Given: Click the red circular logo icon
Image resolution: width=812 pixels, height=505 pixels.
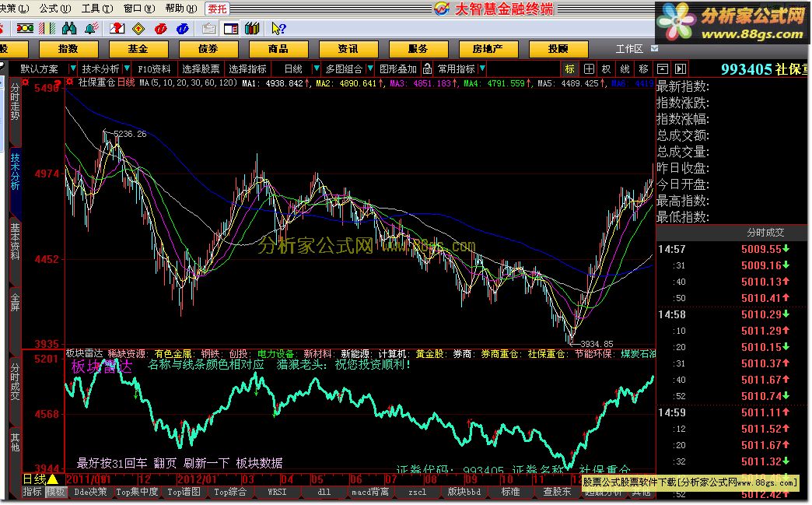Looking at the screenshot, I should tap(160, 29).
